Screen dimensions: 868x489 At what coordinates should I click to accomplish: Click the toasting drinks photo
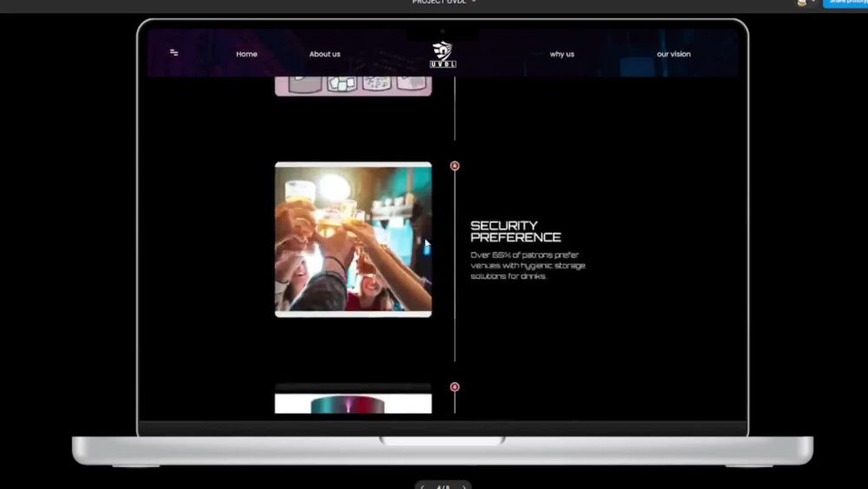pyautogui.click(x=353, y=240)
